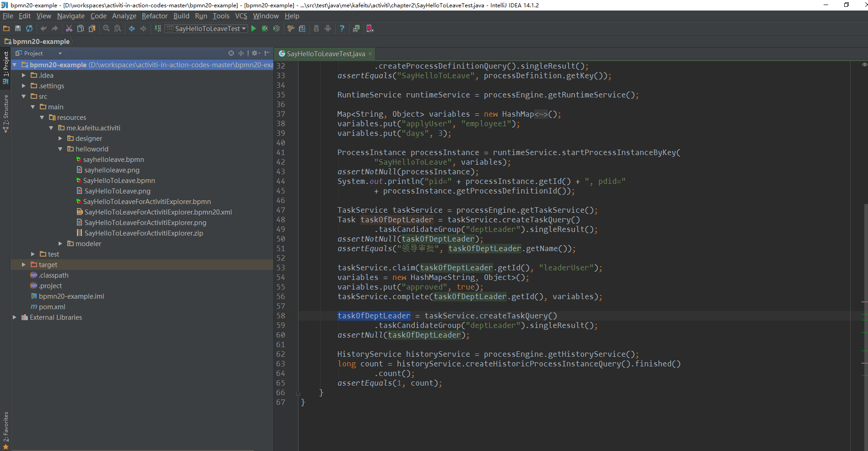The image size is (868, 451).
Task: Toggle the 2: Favorites tool window button
Action: click(5, 430)
